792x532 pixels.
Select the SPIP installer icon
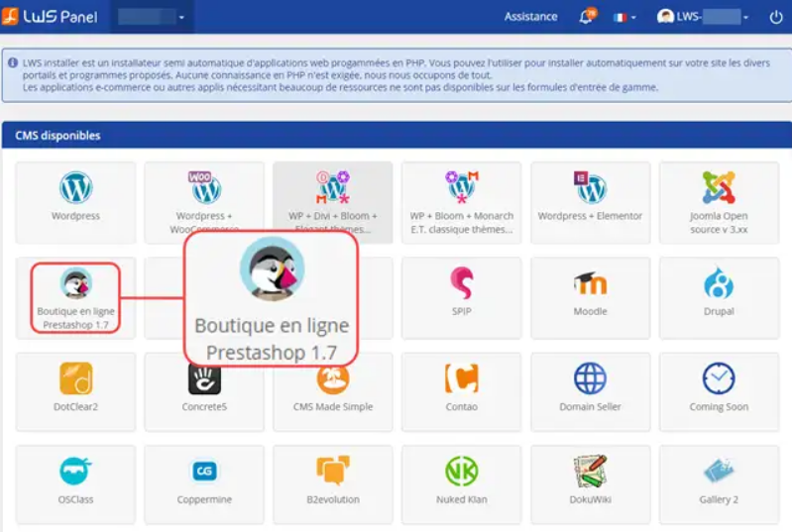[x=462, y=283]
